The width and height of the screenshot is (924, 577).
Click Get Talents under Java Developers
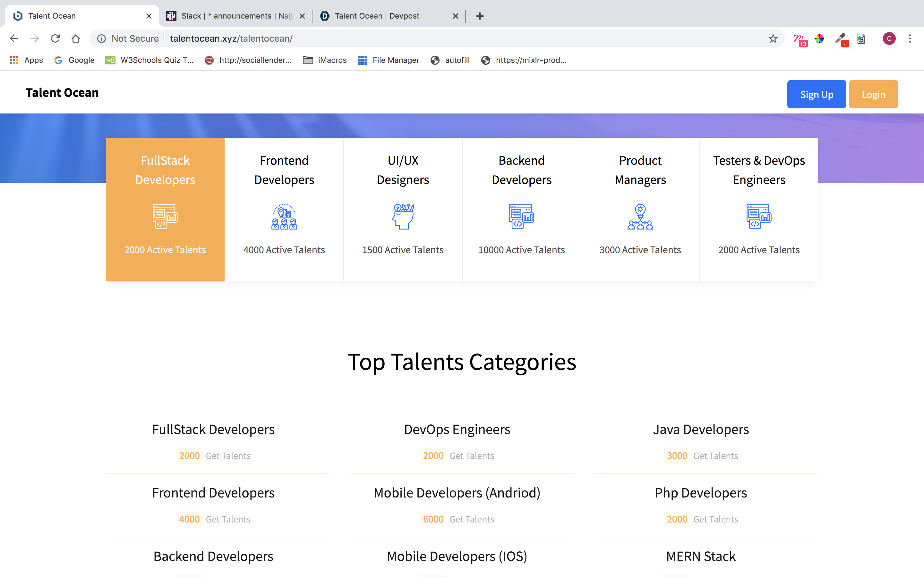[715, 456]
